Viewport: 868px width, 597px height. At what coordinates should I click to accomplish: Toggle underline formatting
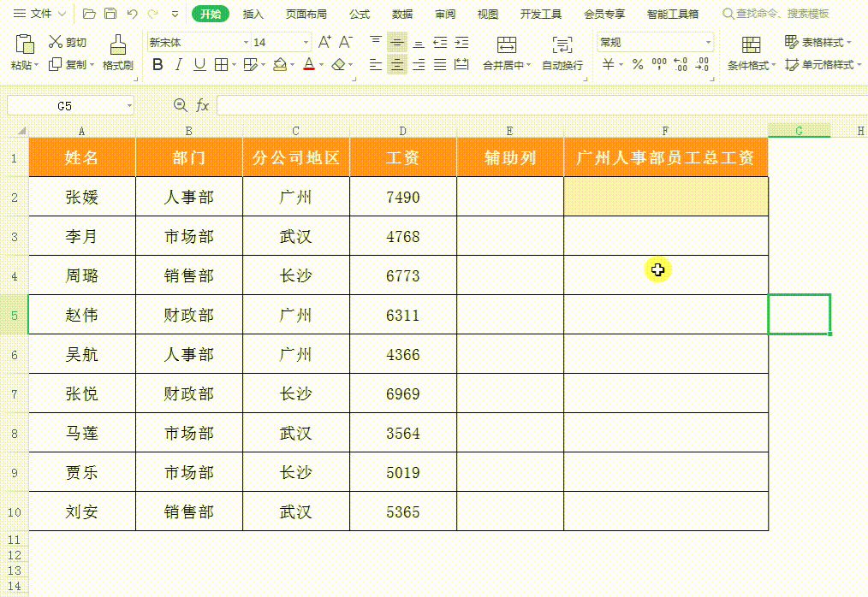point(198,64)
